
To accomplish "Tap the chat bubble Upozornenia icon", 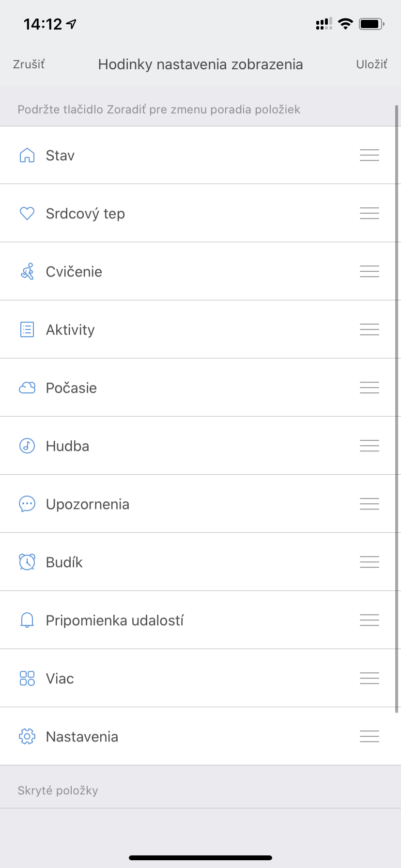I will point(27,504).
